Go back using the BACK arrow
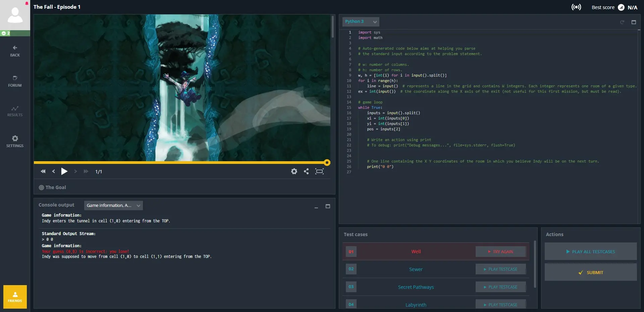644x312 pixels. tap(15, 51)
